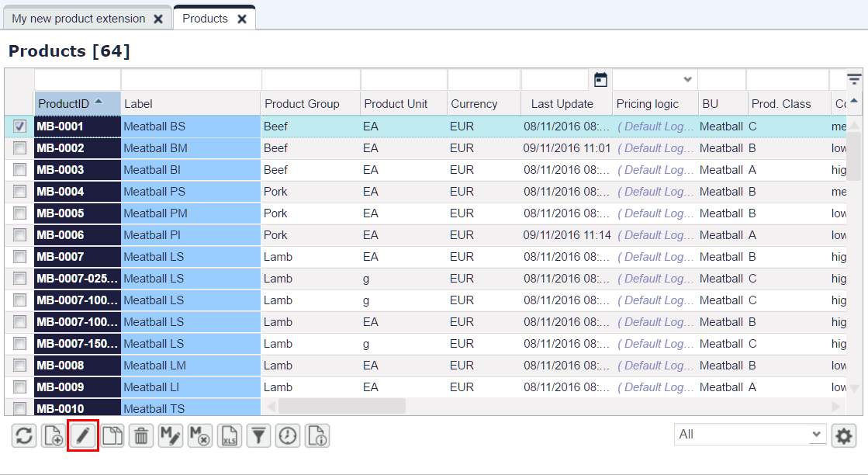Select the MB-0008 row checkbox
The height and width of the screenshot is (475, 868).
click(19, 366)
